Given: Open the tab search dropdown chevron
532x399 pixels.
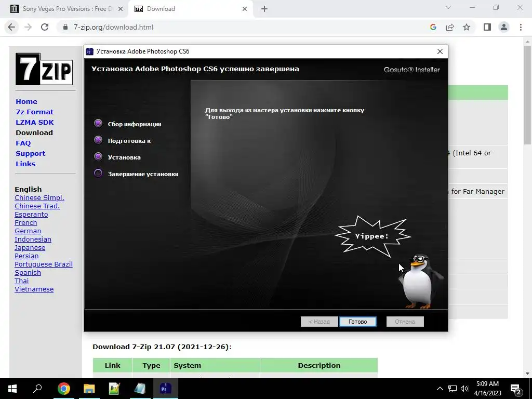Looking at the screenshot, I should (448, 7).
